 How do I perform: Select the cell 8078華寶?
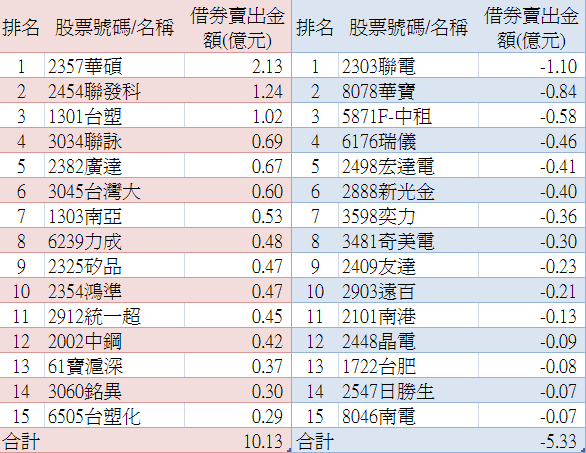coord(408,90)
